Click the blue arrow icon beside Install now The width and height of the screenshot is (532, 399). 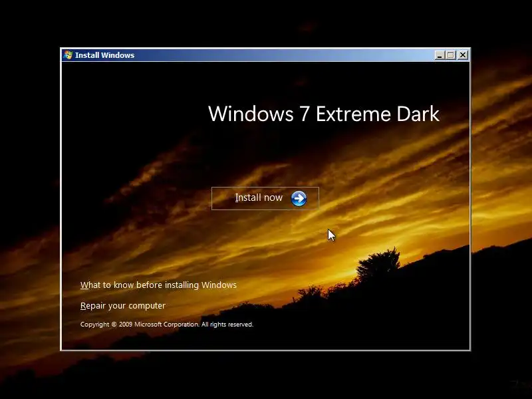(x=299, y=199)
